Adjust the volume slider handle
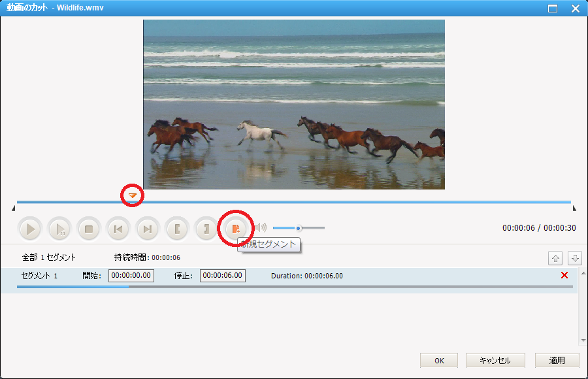588x379 pixels. [x=299, y=228]
